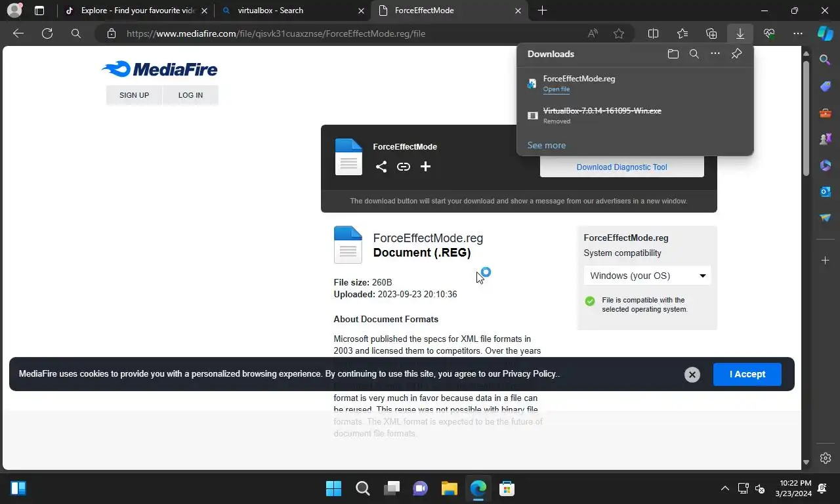Open Task View on taskbar
Image resolution: width=840 pixels, height=504 pixels.
click(392, 488)
